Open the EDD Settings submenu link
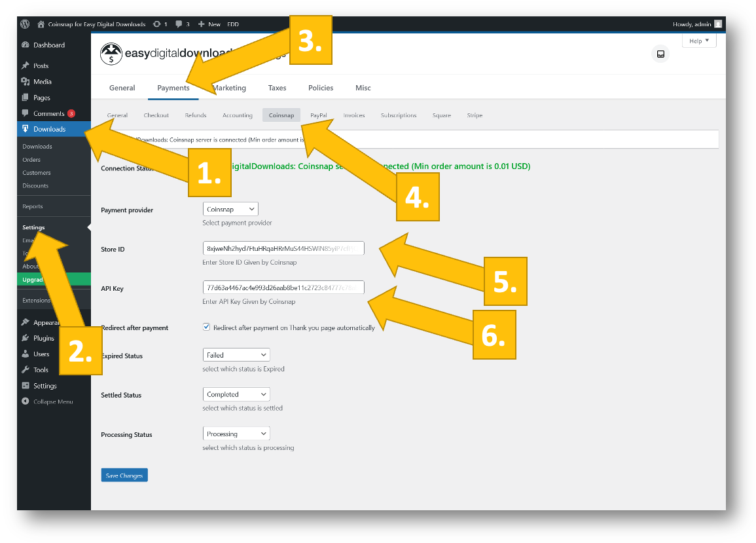 point(33,227)
